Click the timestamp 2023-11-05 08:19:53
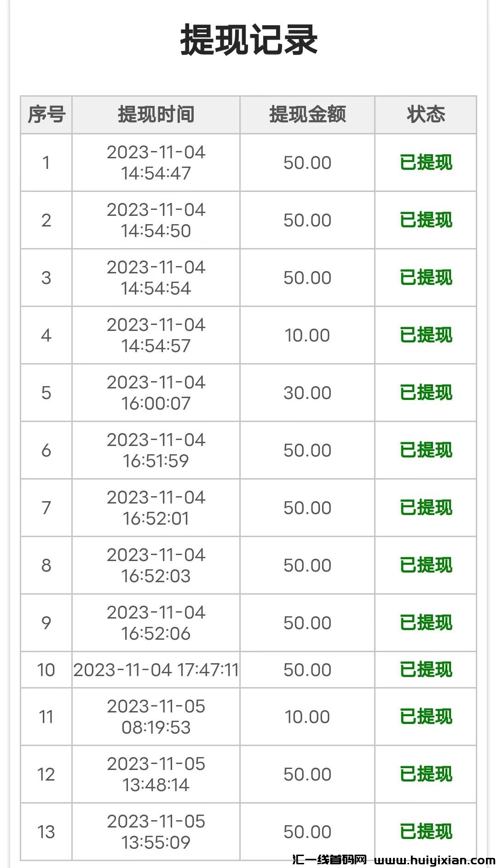Viewport: 497px width, 868px height. (156, 717)
